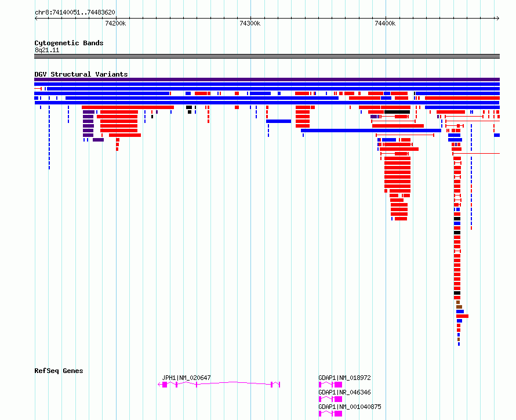Click the 74400k ruler label
Screen dimensions: 516x420
pos(385,23)
